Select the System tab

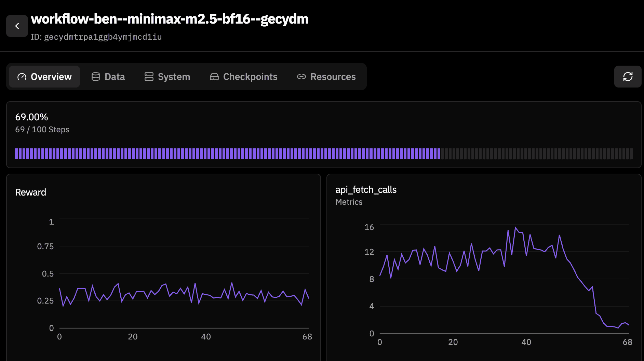pyautogui.click(x=167, y=77)
